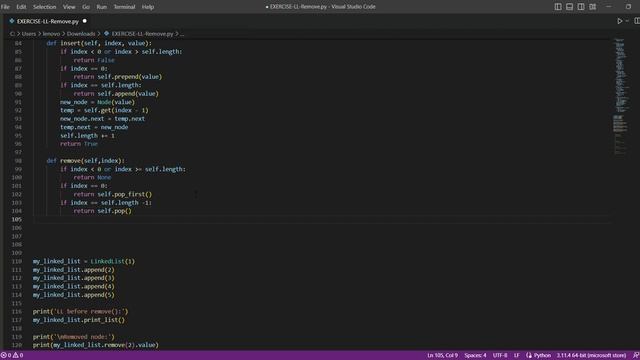The width and height of the screenshot is (640, 360).
Task: Open the View menu
Action: click(x=69, y=7)
